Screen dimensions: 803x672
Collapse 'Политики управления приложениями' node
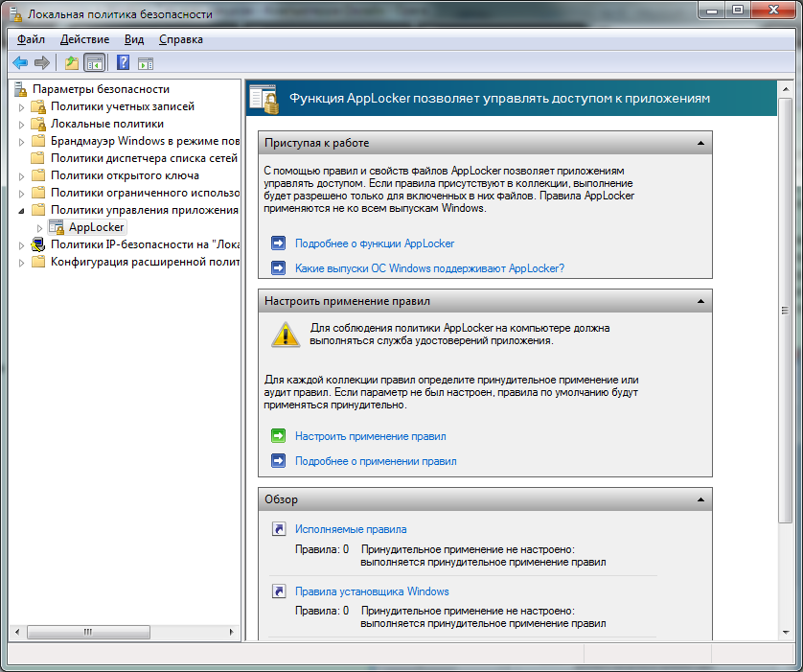(x=21, y=211)
